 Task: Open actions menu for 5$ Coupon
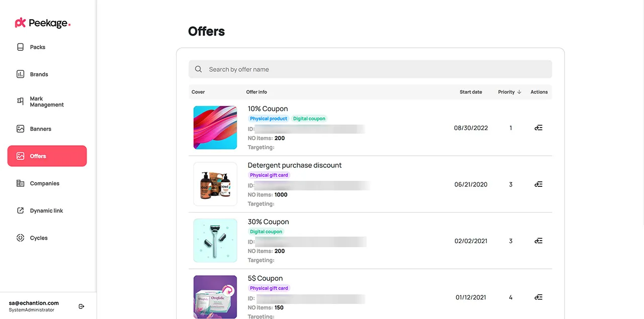point(538,297)
